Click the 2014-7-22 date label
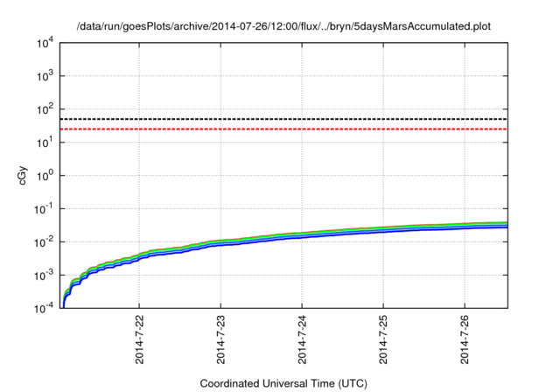The image size is (560, 392). coord(139,339)
